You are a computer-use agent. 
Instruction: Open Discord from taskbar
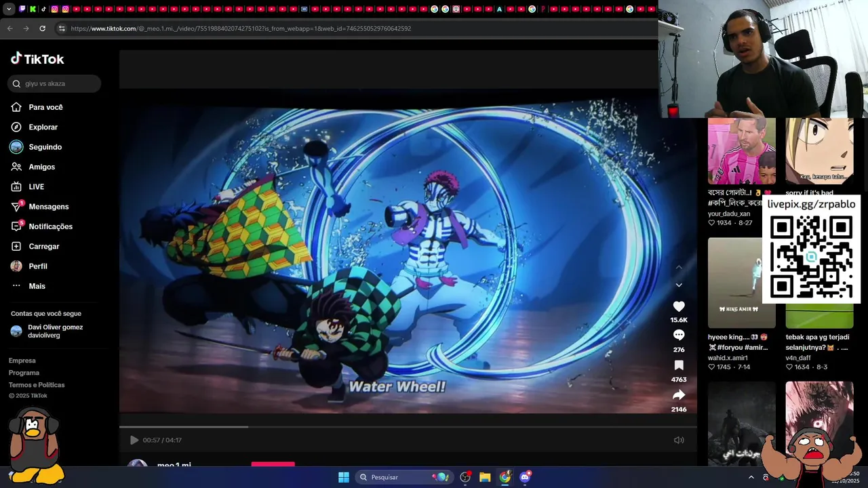coord(525,477)
